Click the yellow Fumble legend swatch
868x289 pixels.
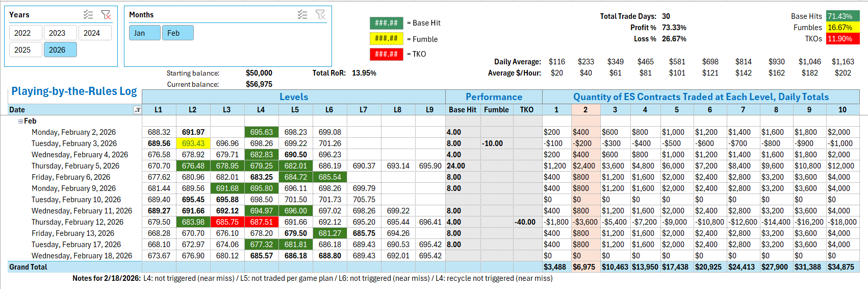(386, 39)
